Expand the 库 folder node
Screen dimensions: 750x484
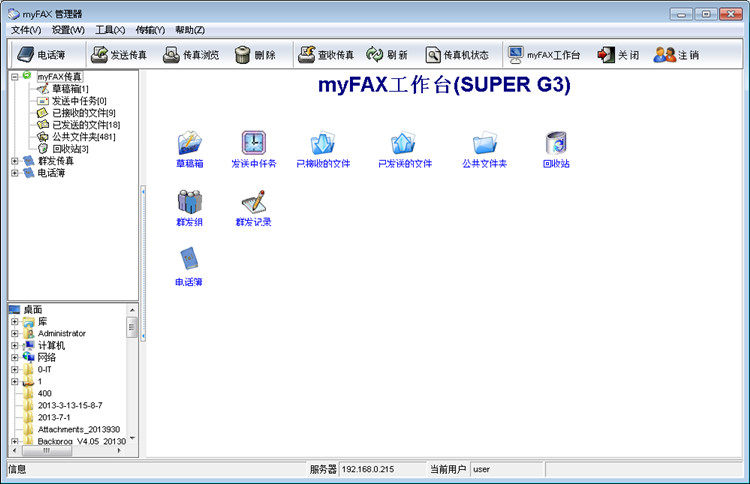pyautogui.click(x=14, y=321)
